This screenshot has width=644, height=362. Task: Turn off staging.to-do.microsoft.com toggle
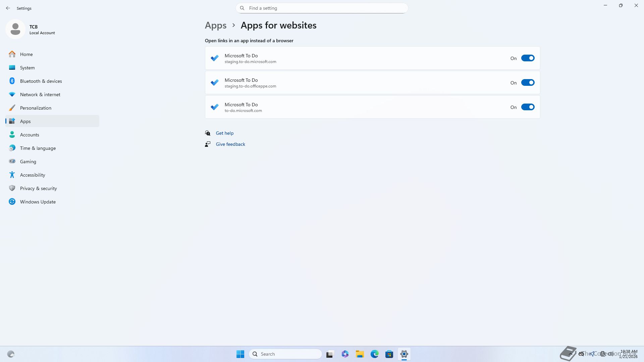[527, 58]
